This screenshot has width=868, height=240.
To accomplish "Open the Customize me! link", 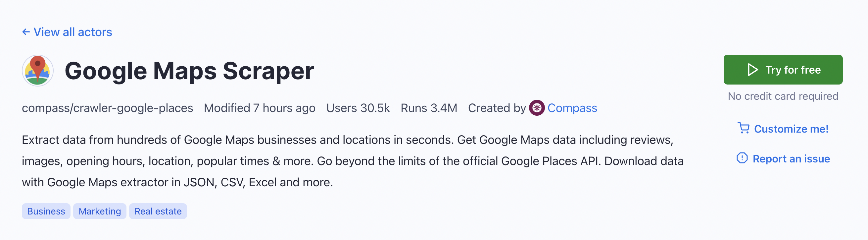I will click(x=791, y=129).
